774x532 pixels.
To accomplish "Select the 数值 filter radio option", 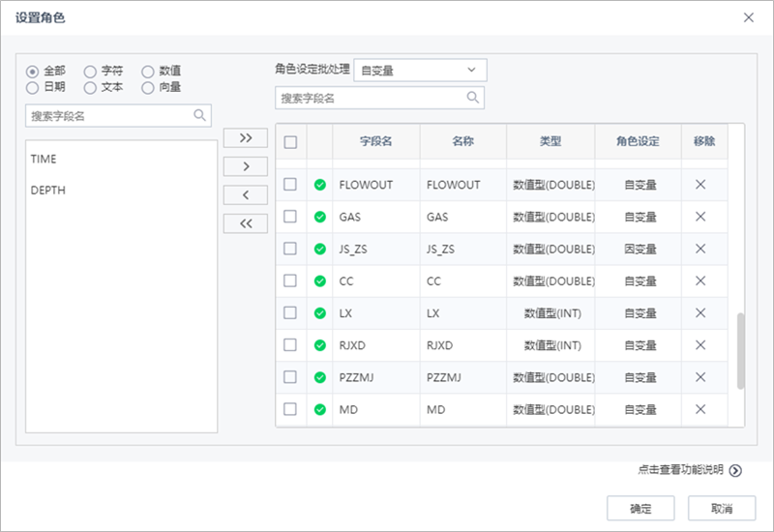I will click(x=148, y=71).
